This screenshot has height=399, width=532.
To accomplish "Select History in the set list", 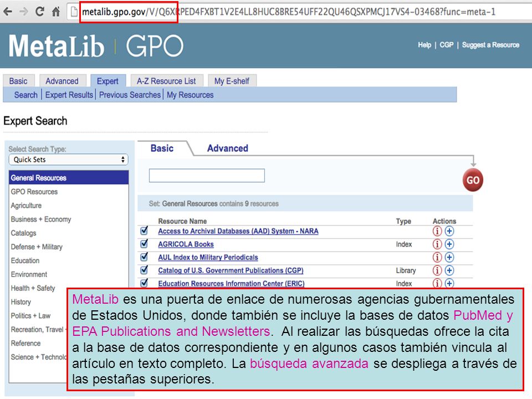I will [x=21, y=302].
